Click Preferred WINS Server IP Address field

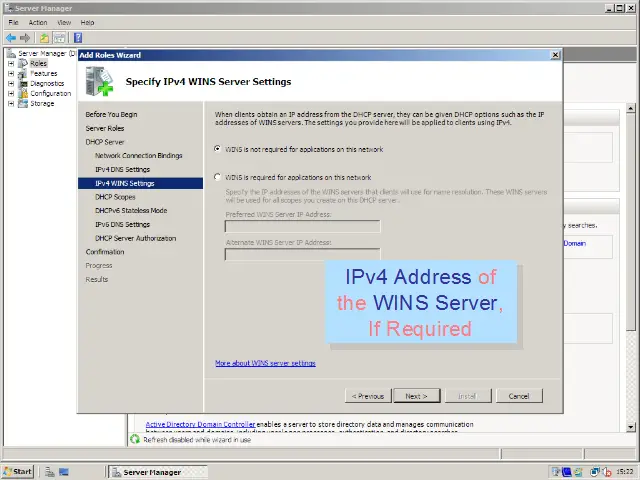[x=302, y=227]
